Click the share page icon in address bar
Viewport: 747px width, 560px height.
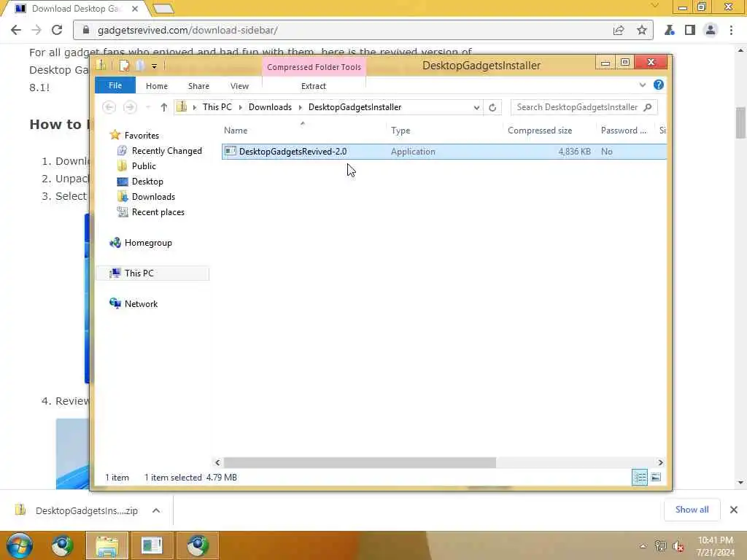click(619, 31)
